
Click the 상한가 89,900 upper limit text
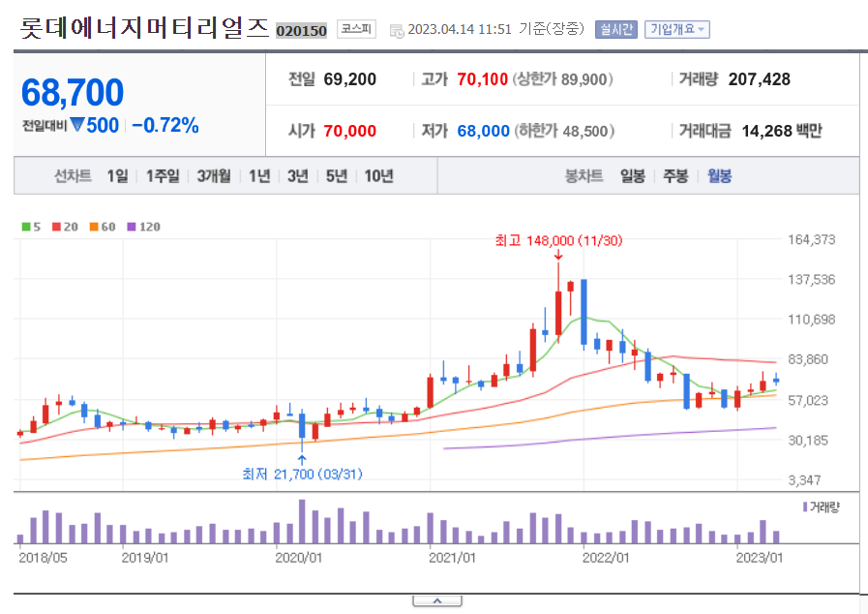pos(562,79)
